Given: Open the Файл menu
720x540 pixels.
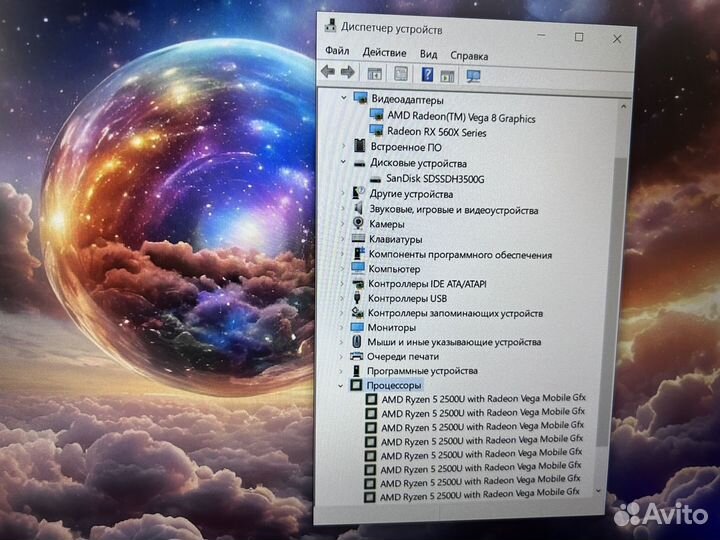Looking at the screenshot, I should coord(337,53).
